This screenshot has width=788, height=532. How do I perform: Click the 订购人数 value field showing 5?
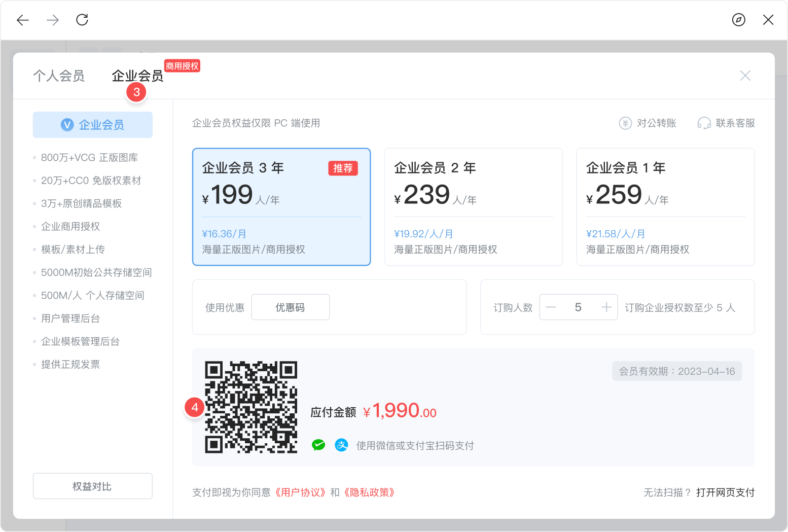click(x=578, y=307)
